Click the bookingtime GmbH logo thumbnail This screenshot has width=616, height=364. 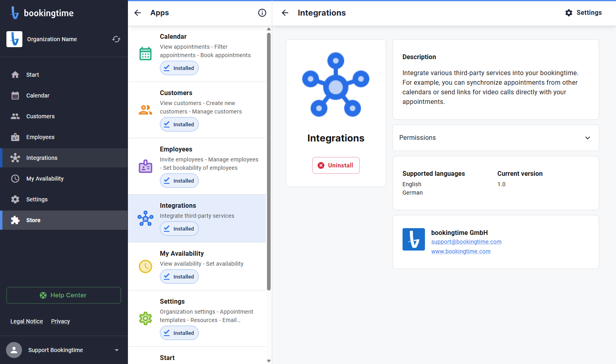pos(414,239)
